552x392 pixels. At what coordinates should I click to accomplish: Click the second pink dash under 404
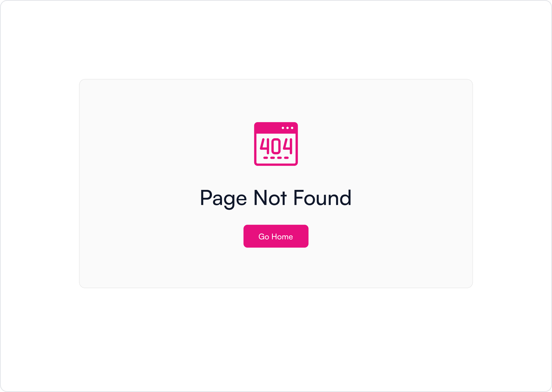click(273, 158)
